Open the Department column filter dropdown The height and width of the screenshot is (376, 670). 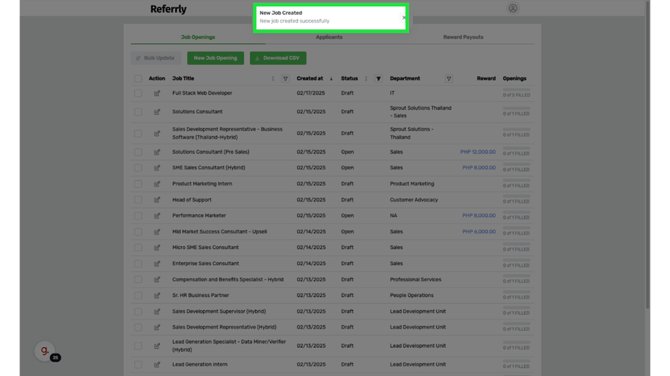coord(449,79)
